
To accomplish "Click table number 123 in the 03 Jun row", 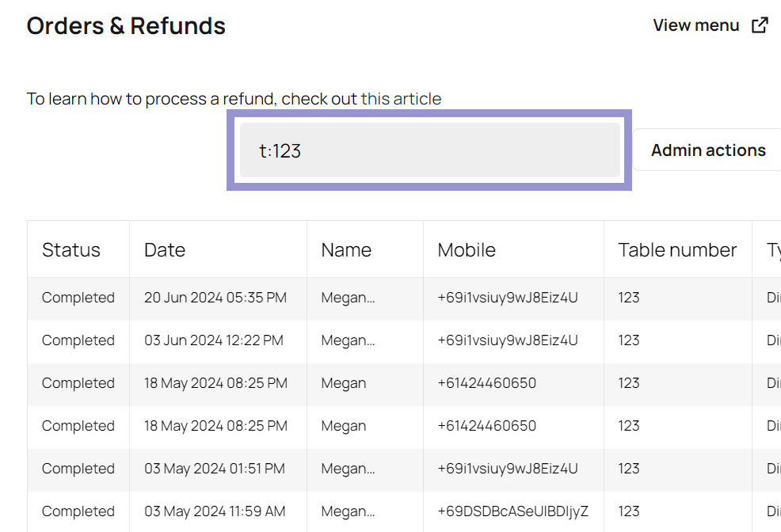I will point(629,340).
